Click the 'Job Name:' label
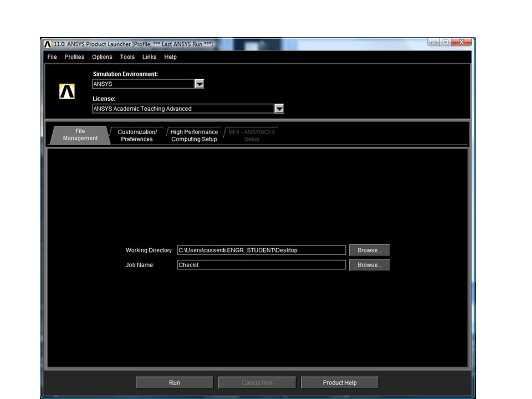 [140, 265]
